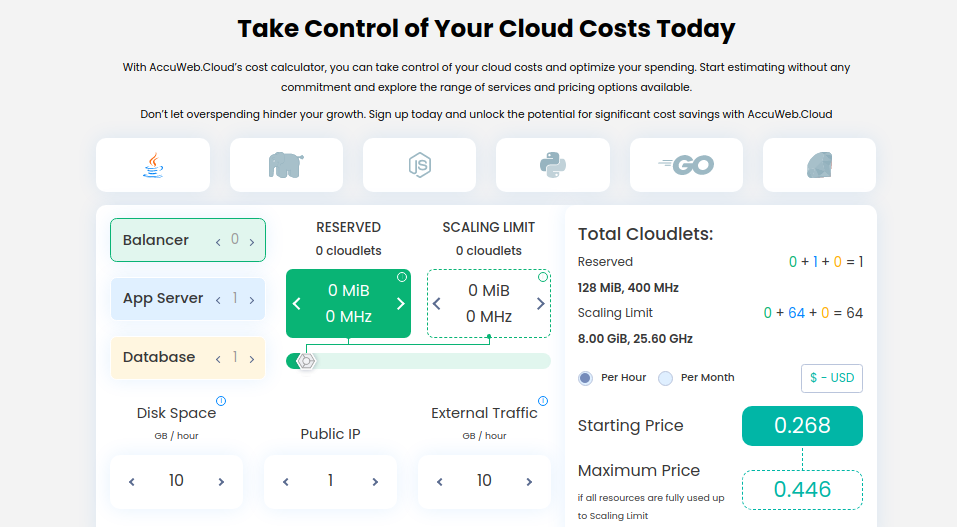Switch pricing to Per Month
957x527 pixels.
click(666, 378)
